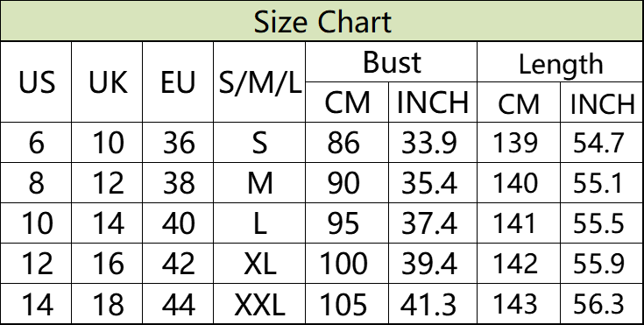
Task: Click the EU size 40 cell
Action: tap(178, 223)
